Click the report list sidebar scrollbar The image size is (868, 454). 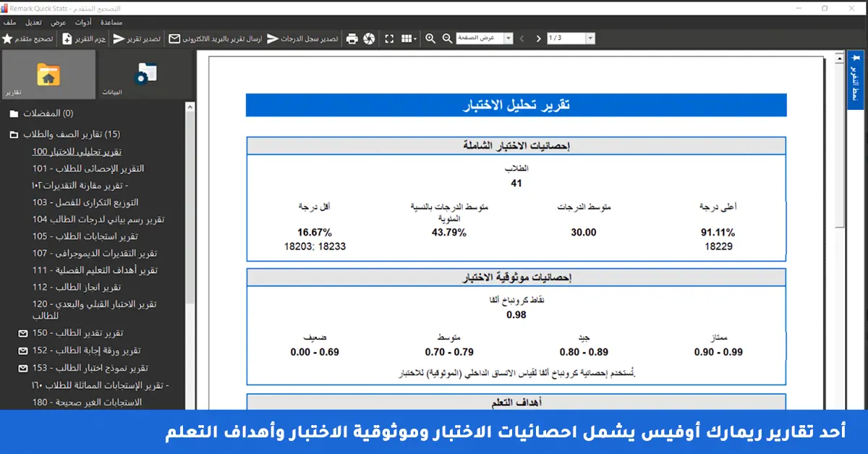pyautogui.click(x=190, y=206)
